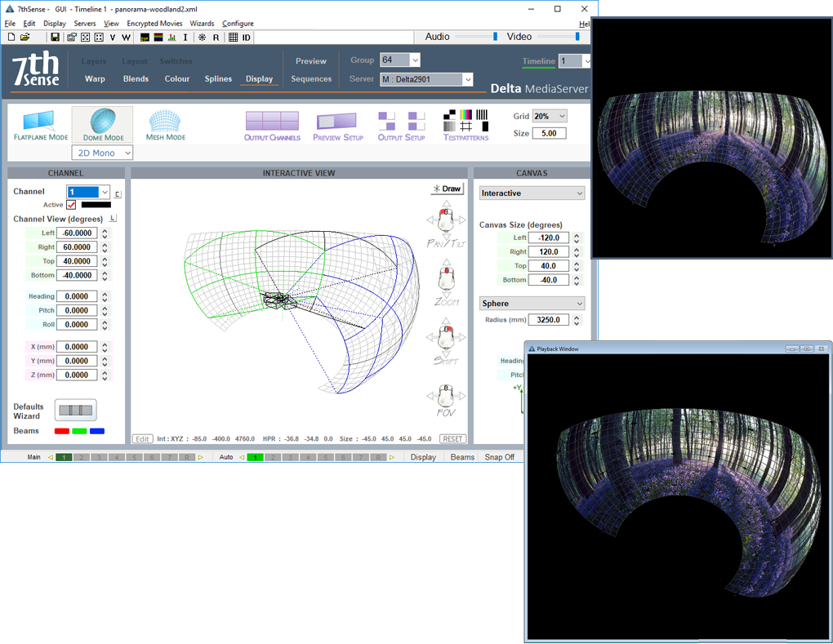This screenshot has height=644, width=833.
Task: Toggle the channel Active checkbox
Action: [71, 205]
